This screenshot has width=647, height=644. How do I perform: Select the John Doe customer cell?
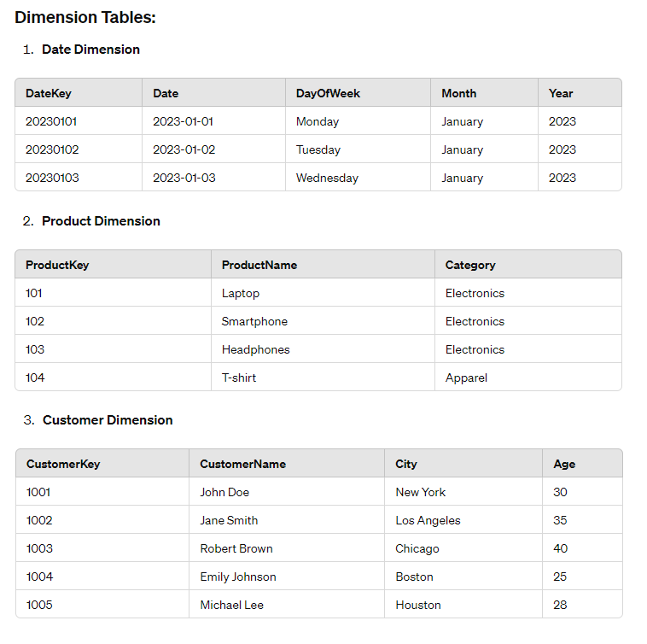click(224, 492)
